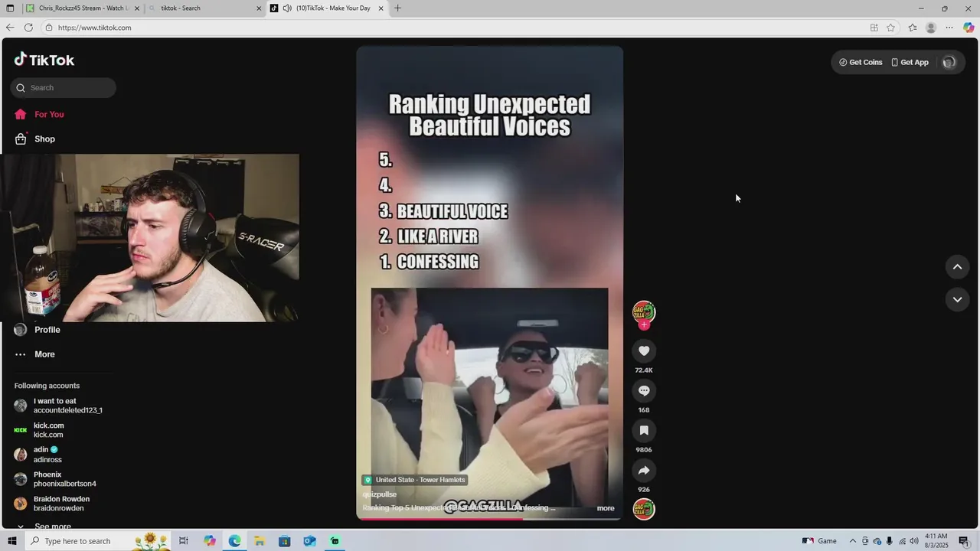Image resolution: width=980 pixels, height=551 pixels.
Task: Open the spinning sound disc icon
Action: [644, 509]
